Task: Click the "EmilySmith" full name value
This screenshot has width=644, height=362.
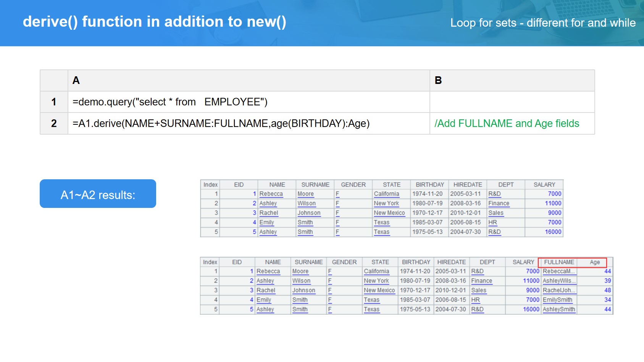Action: point(557,300)
